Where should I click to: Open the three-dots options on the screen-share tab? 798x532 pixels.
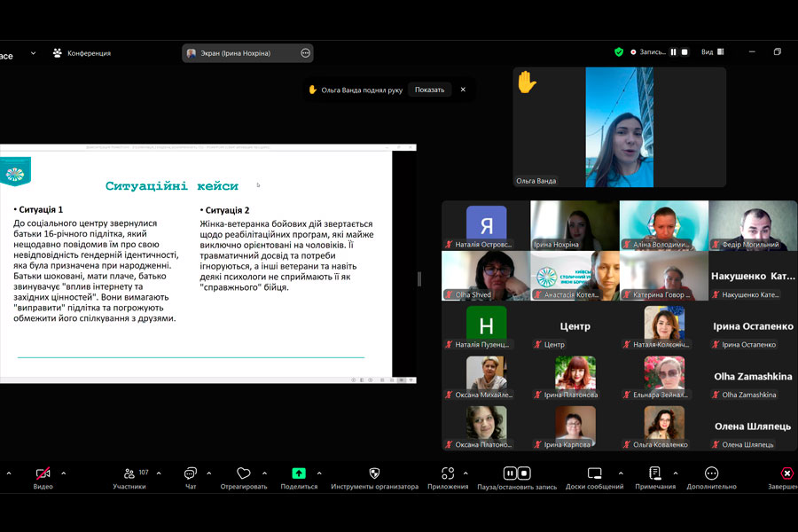305,53
